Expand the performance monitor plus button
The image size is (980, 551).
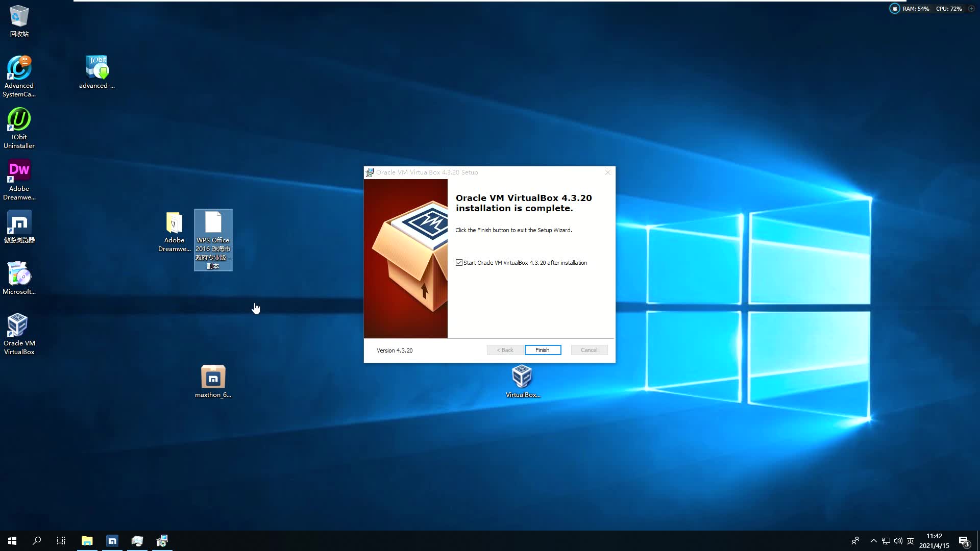(x=971, y=9)
